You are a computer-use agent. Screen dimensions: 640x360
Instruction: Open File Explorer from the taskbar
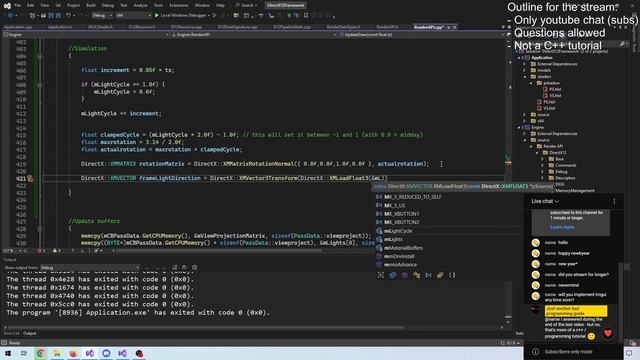coord(57,353)
